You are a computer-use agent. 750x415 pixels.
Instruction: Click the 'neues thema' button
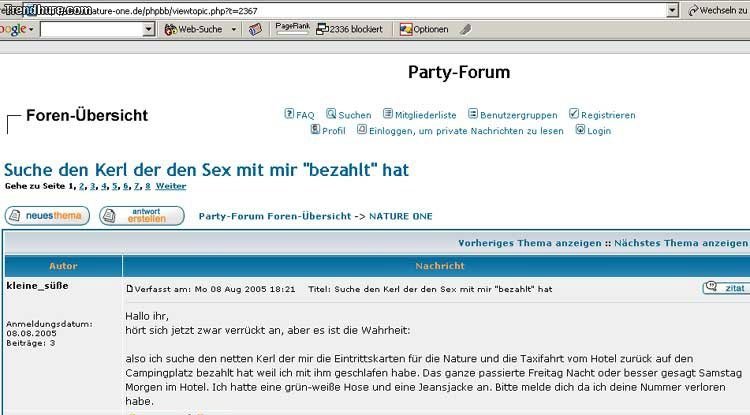point(47,216)
